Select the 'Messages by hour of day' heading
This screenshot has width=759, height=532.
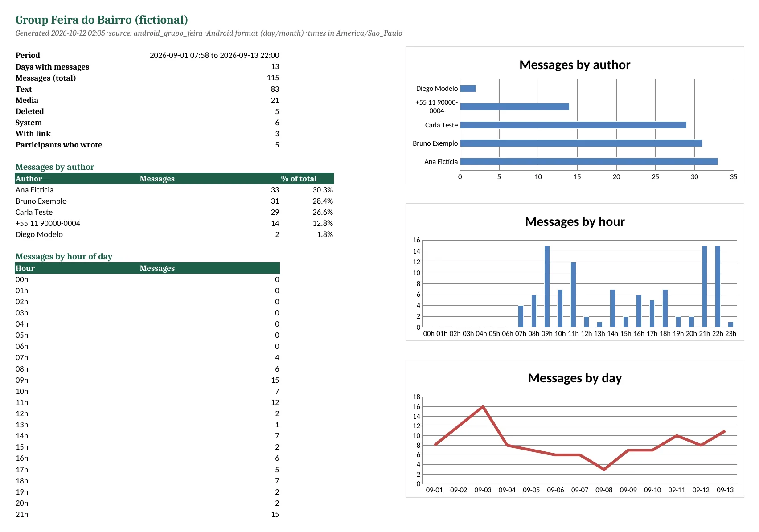pos(64,257)
